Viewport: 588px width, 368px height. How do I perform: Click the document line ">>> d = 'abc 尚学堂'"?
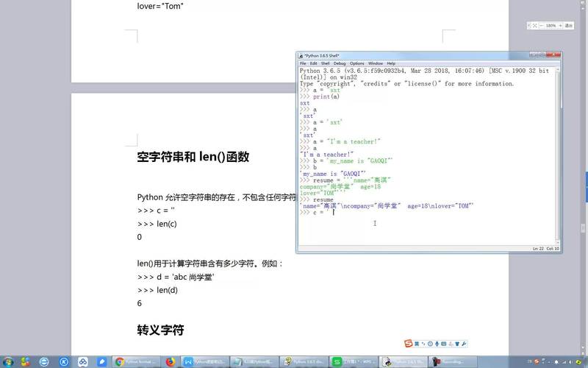(x=176, y=277)
